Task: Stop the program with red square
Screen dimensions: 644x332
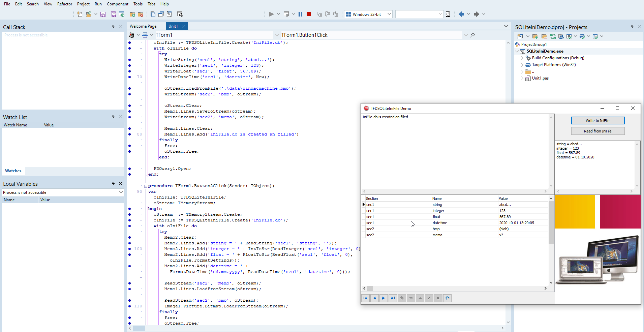Action: 309,14
